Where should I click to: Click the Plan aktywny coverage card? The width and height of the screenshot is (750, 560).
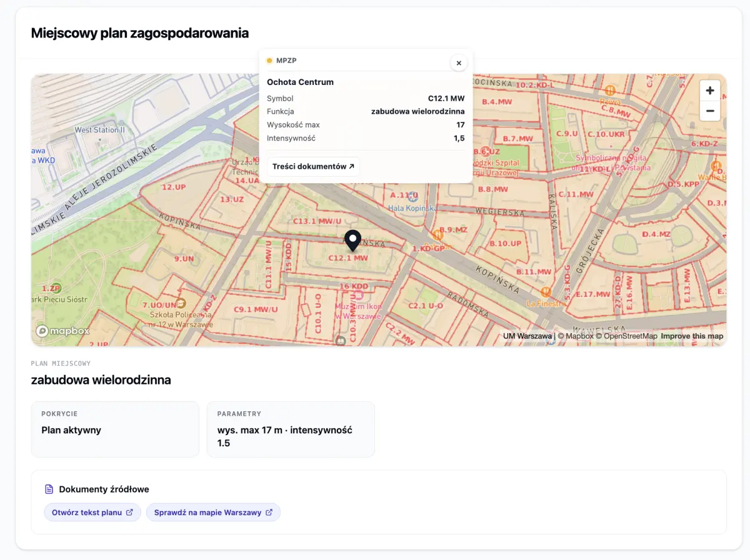click(115, 429)
